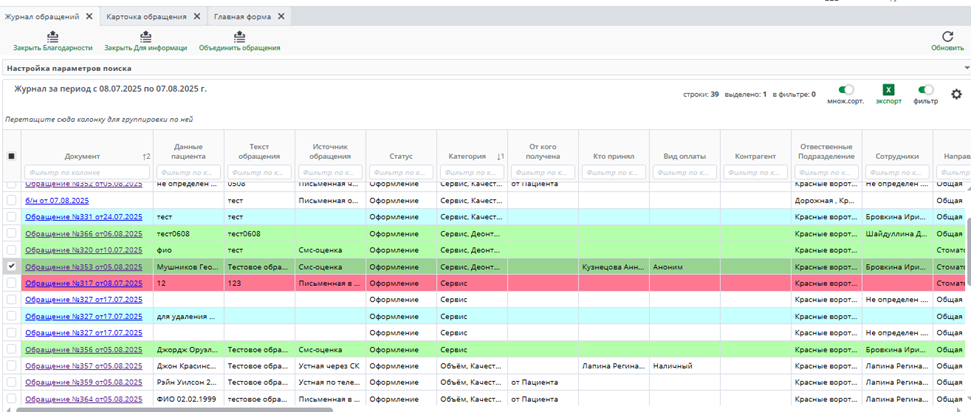Open link Обращение №353 от05.08.2025

point(84,266)
